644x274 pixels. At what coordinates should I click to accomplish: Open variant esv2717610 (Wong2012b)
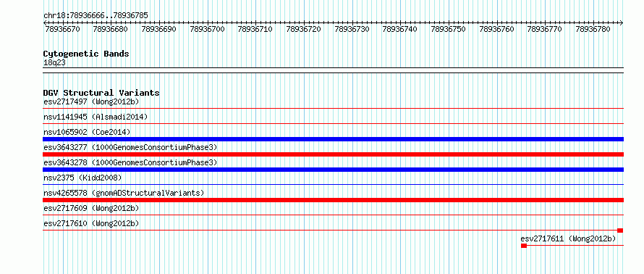click(x=91, y=223)
